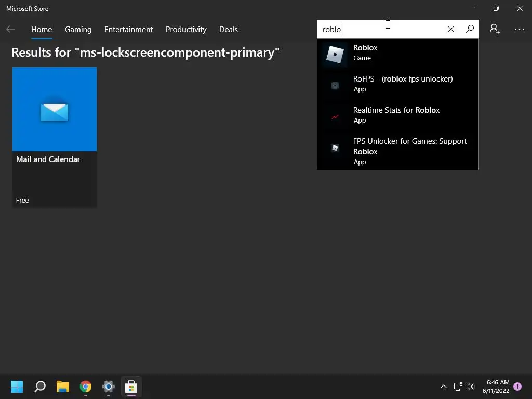Go back with the back arrow

click(10, 30)
